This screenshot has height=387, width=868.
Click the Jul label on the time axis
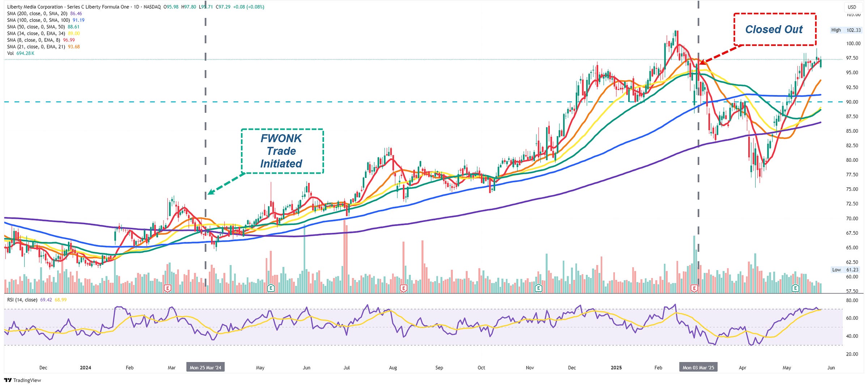(x=346, y=367)
